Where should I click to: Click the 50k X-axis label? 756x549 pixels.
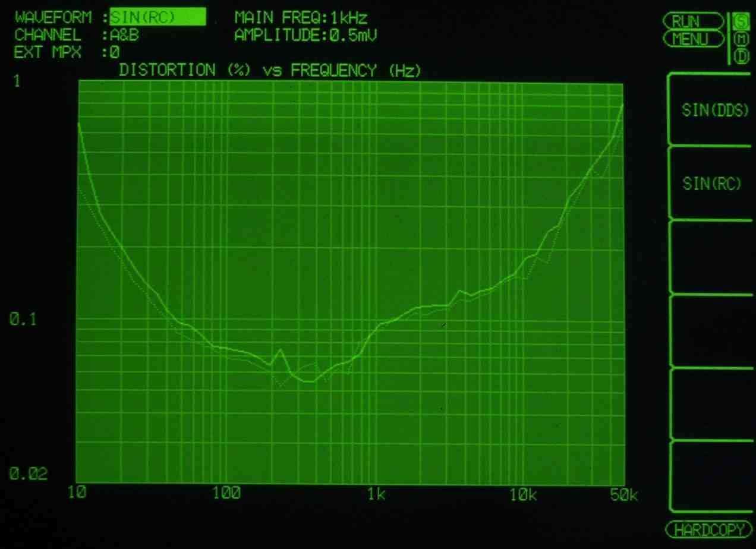point(623,495)
